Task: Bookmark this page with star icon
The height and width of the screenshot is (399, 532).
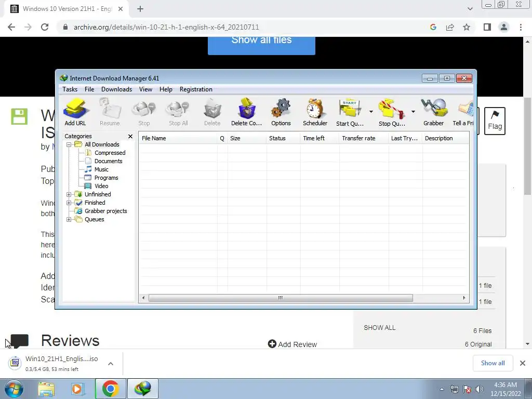Action: [467, 27]
